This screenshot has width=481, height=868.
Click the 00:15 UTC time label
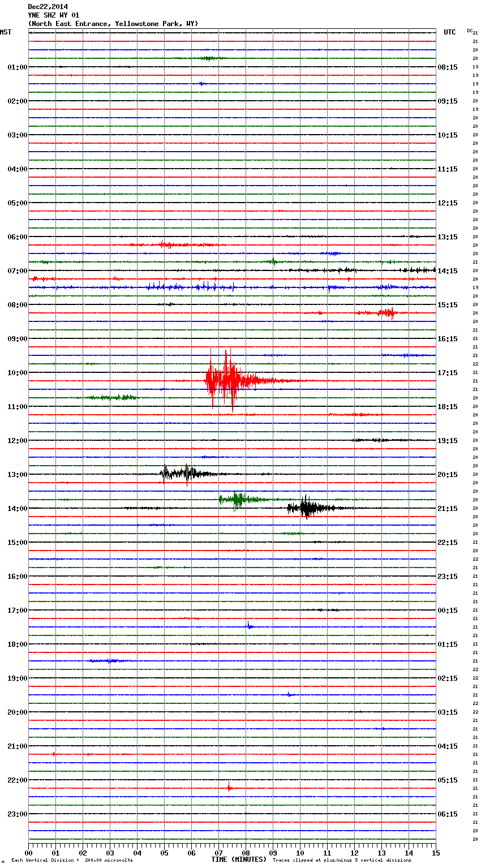[x=448, y=611]
